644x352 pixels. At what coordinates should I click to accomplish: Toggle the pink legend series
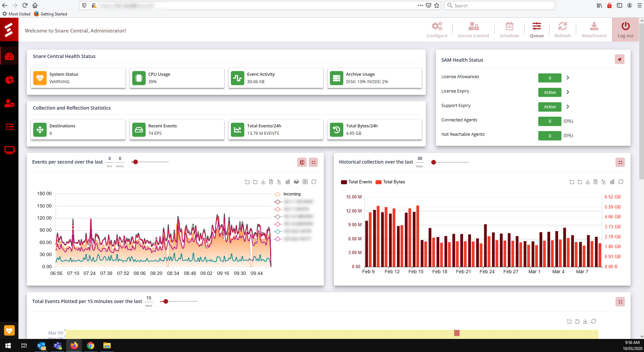click(x=293, y=224)
